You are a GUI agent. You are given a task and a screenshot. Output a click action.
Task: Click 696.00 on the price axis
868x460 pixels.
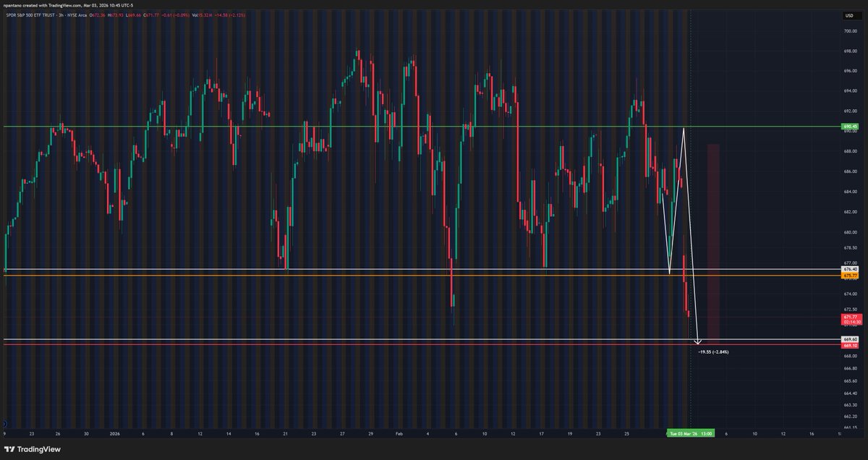(850, 72)
